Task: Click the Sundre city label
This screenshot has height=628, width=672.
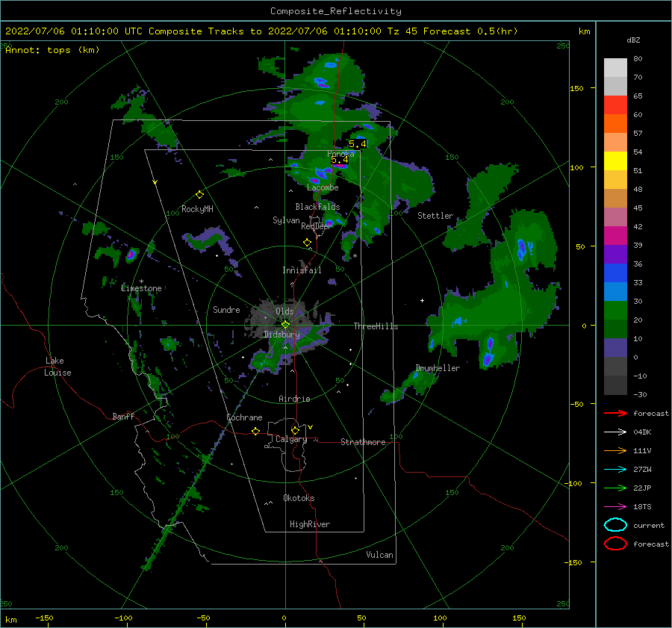Action: point(226,310)
